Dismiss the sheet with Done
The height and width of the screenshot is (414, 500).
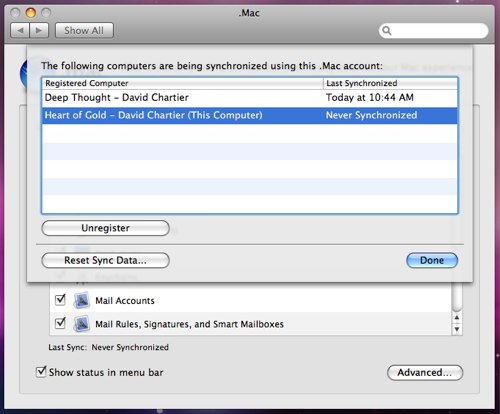coord(432,260)
